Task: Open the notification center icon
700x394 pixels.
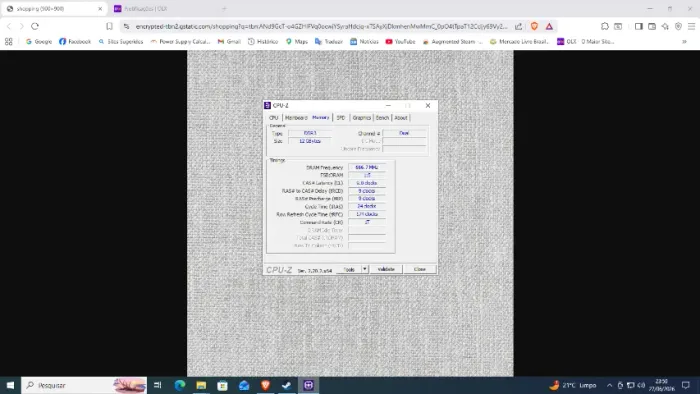Action: 686,385
